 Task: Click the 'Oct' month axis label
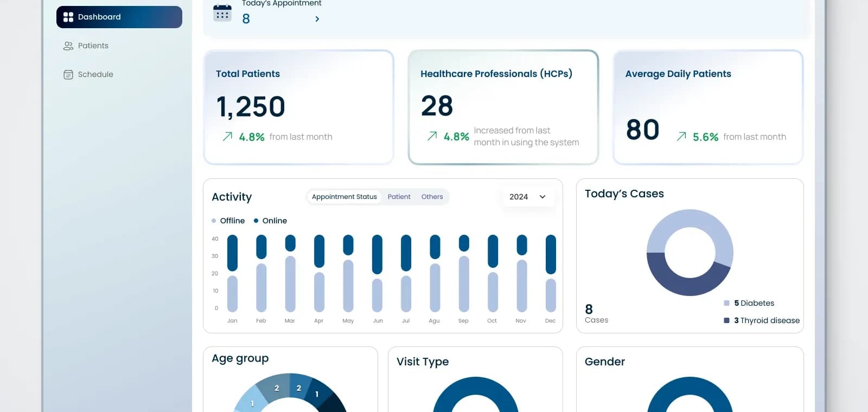492,321
